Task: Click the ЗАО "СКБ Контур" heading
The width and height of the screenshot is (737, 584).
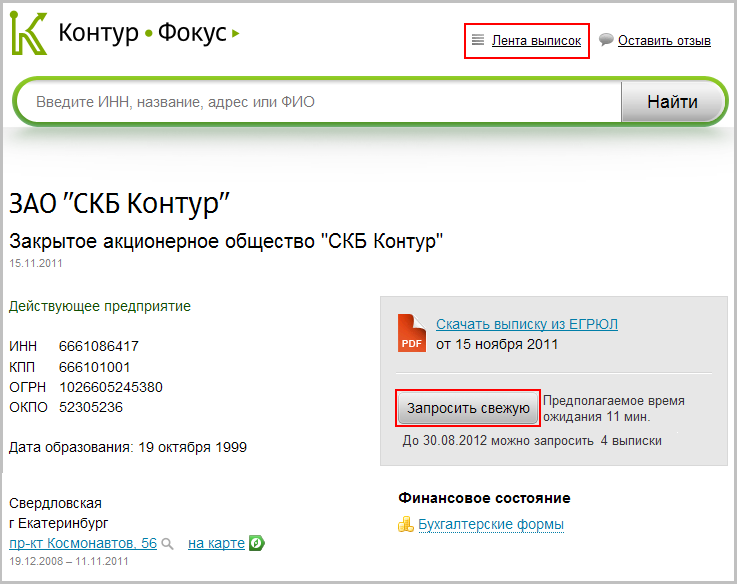Action: pos(119,204)
